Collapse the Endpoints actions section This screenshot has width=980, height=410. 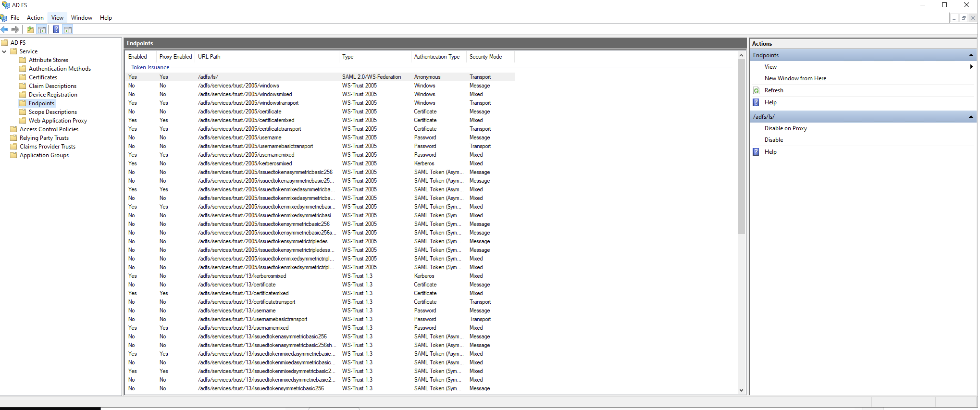pyautogui.click(x=971, y=55)
